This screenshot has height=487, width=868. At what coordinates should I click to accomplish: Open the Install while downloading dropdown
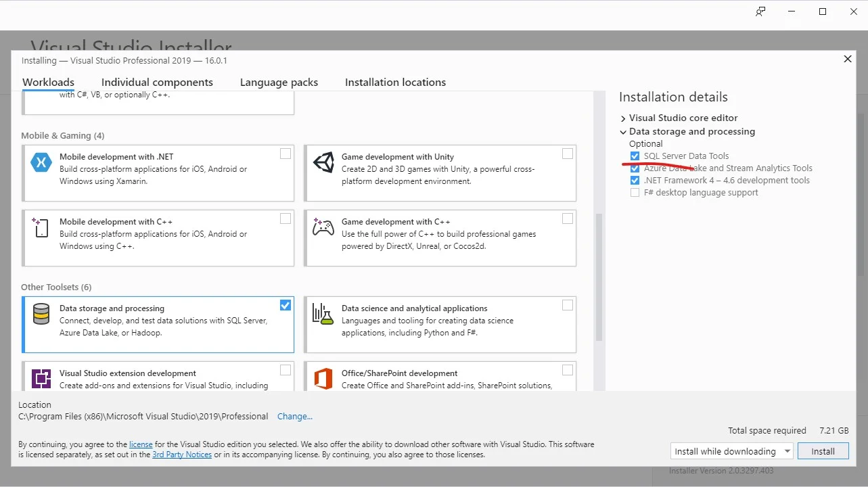pyautogui.click(x=731, y=451)
